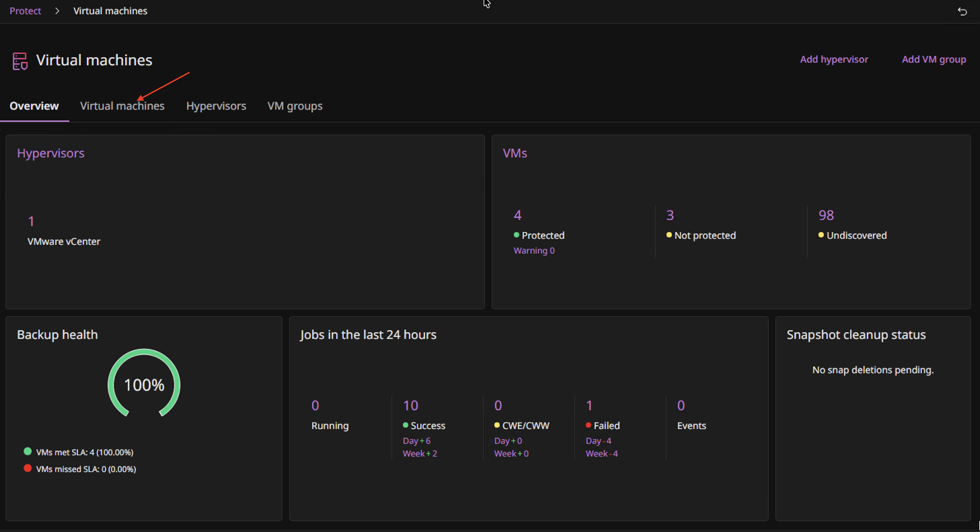Click the CWE/CWW jobs label
This screenshot has width=980, height=532.
pyautogui.click(x=526, y=425)
